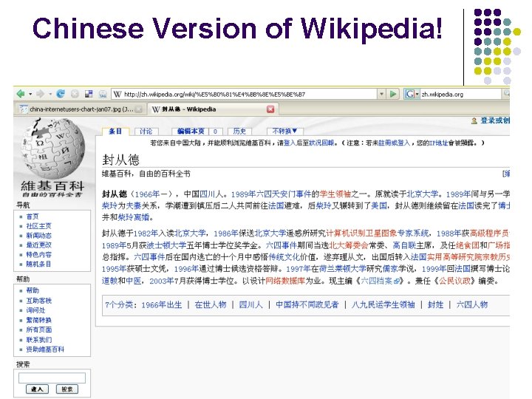Expand the 不转换 variant dropdown
Screen dimensions: 532x399
tap(284, 131)
